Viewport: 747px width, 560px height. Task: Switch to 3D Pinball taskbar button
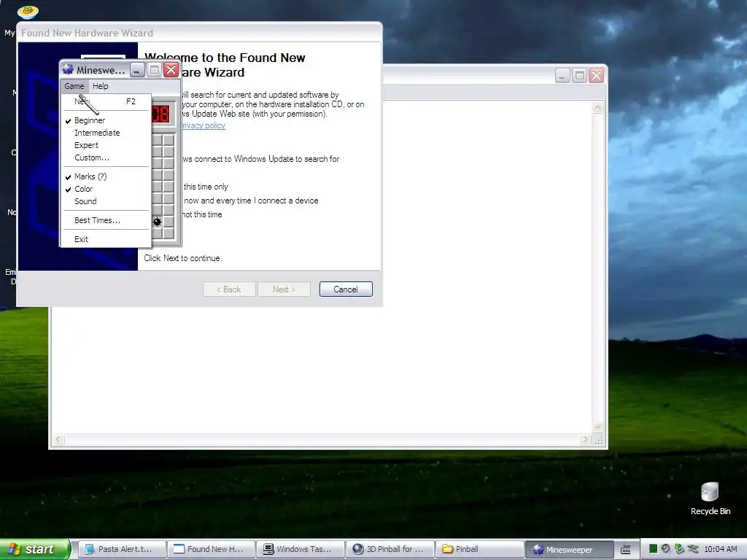(x=390, y=549)
